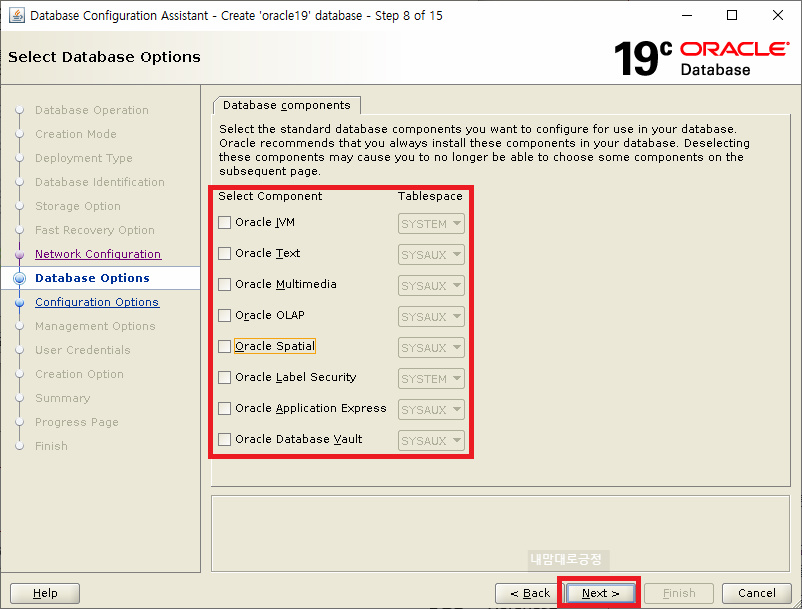802x609 pixels.
Task: Check the Oracle Multimedia component
Action: 224,284
